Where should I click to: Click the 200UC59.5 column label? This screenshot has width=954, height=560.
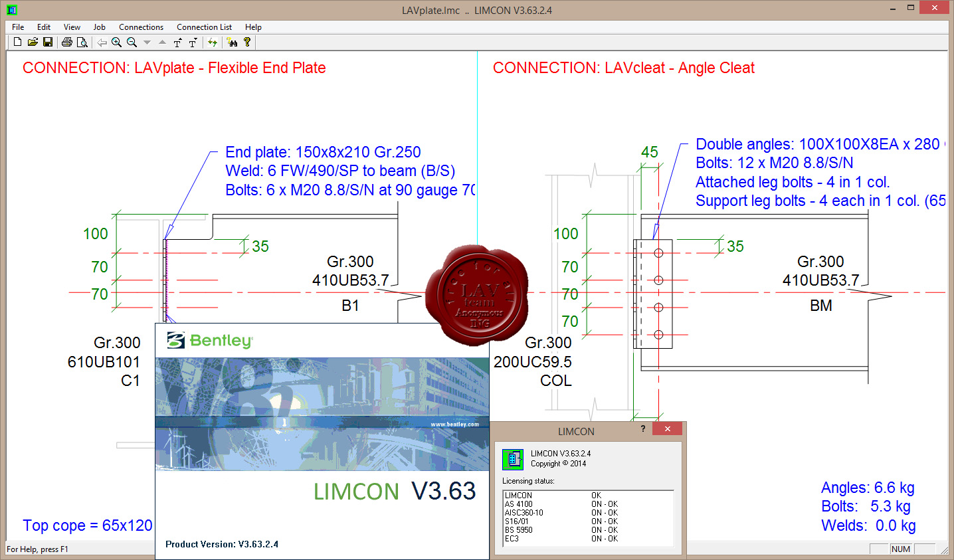pyautogui.click(x=533, y=362)
